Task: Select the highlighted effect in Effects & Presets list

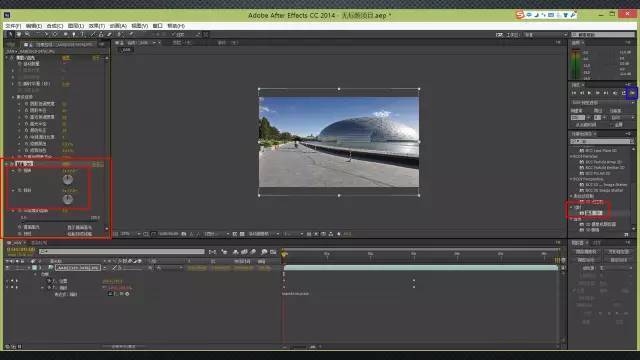Action: coord(593,213)
